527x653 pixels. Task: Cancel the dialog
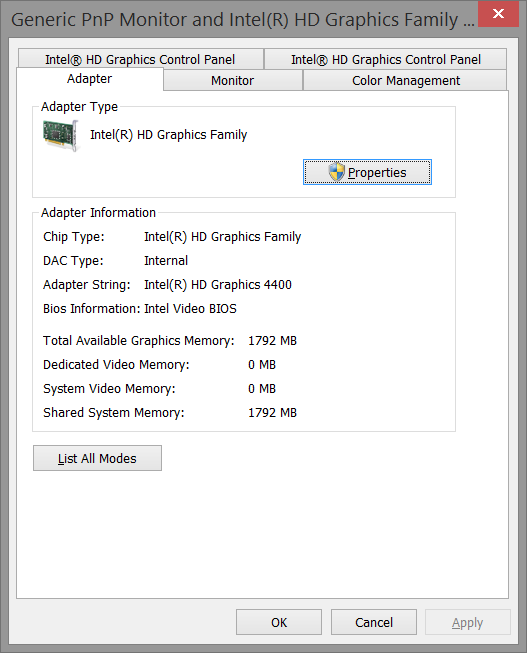[374, 622]
